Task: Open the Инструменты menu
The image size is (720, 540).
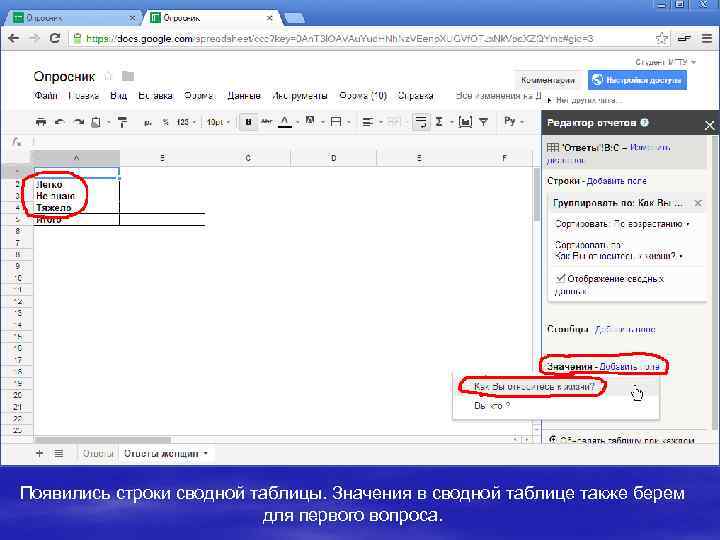Action: pyautogui.click(x=300, y=96)
